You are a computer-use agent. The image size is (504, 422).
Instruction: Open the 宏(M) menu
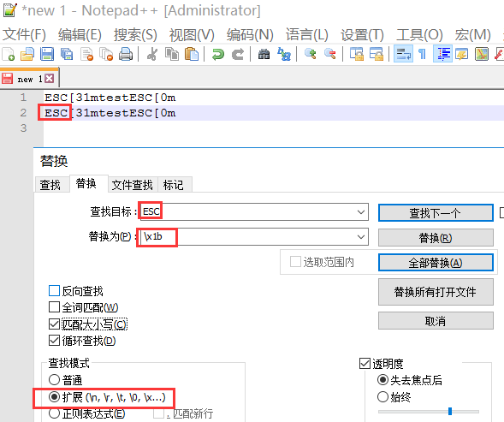pos(472,35)
